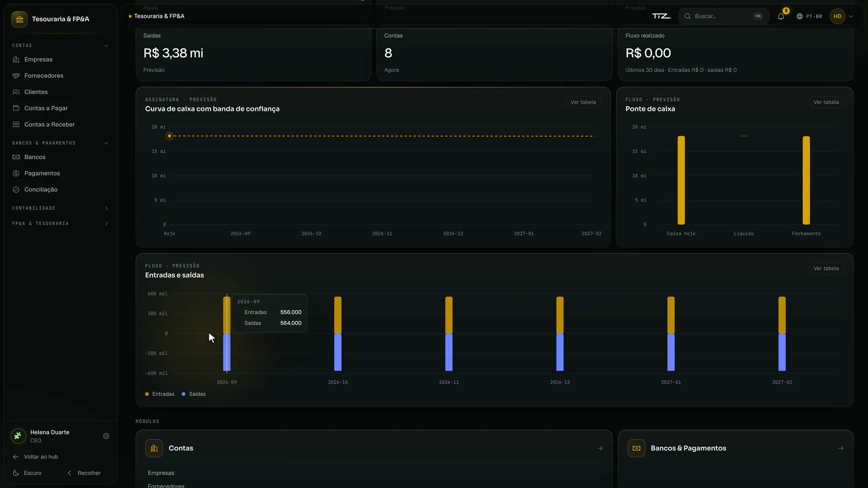Click Ver tabela on Ponte de caixa
This screenshot has height=488, width=868.
826,102
